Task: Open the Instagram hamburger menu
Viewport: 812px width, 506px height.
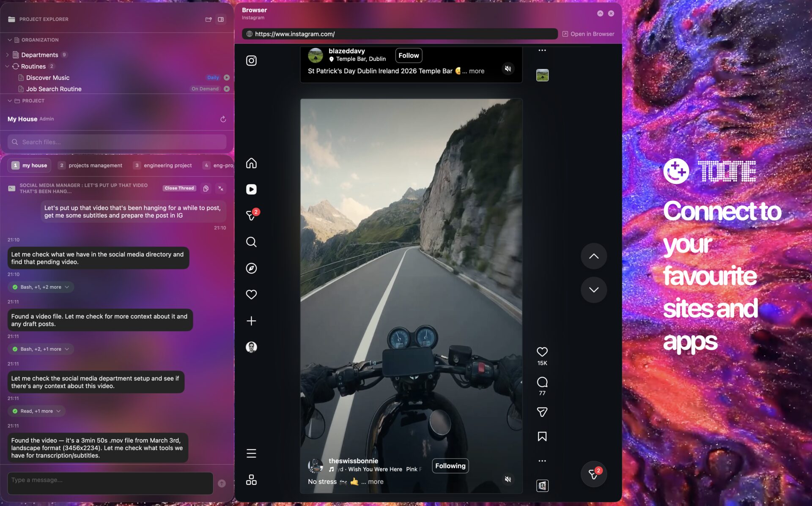Action: (251, 453)
